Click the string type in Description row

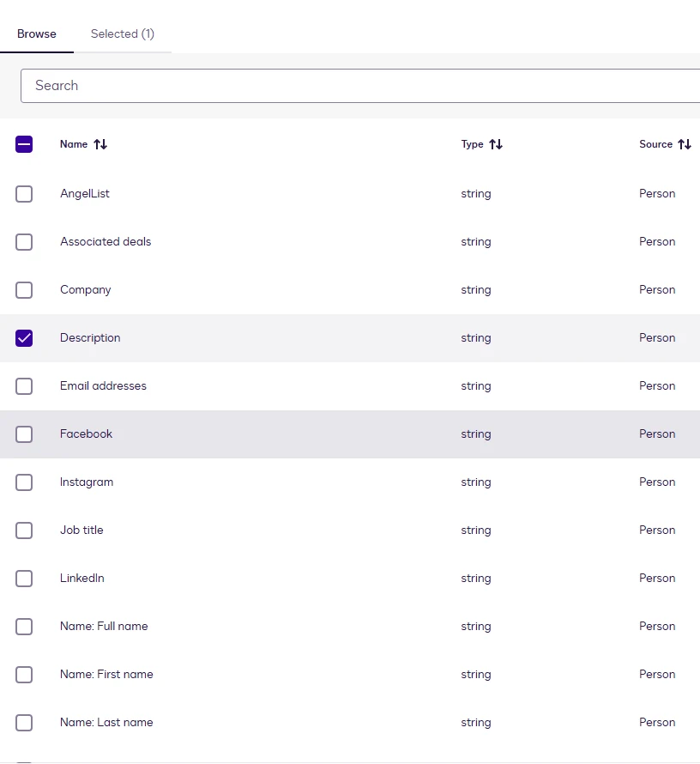tap(476, 338)
